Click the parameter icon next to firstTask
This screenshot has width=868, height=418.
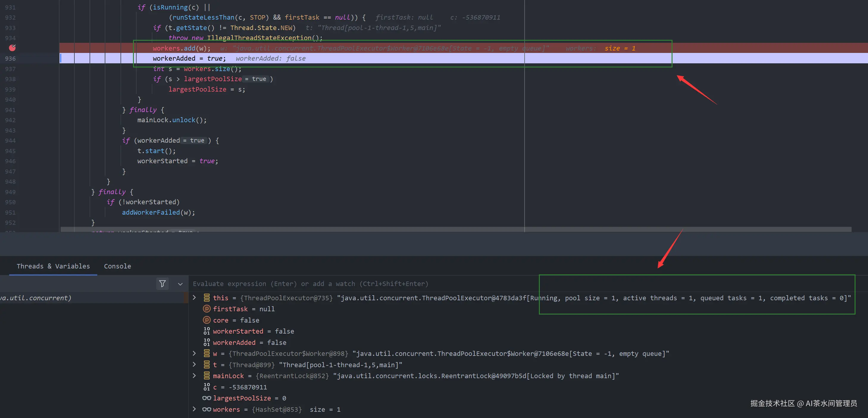pos(207,309)
